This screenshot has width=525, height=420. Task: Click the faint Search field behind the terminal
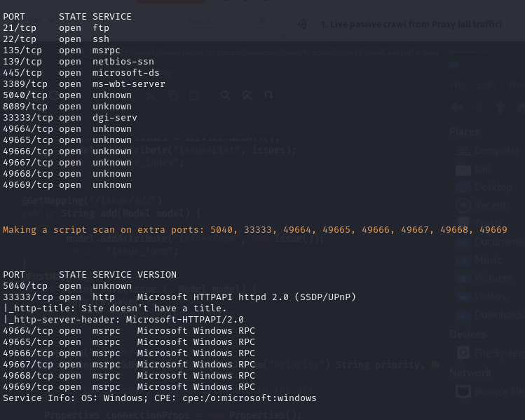pyautogui.click(x=226, y=21)
